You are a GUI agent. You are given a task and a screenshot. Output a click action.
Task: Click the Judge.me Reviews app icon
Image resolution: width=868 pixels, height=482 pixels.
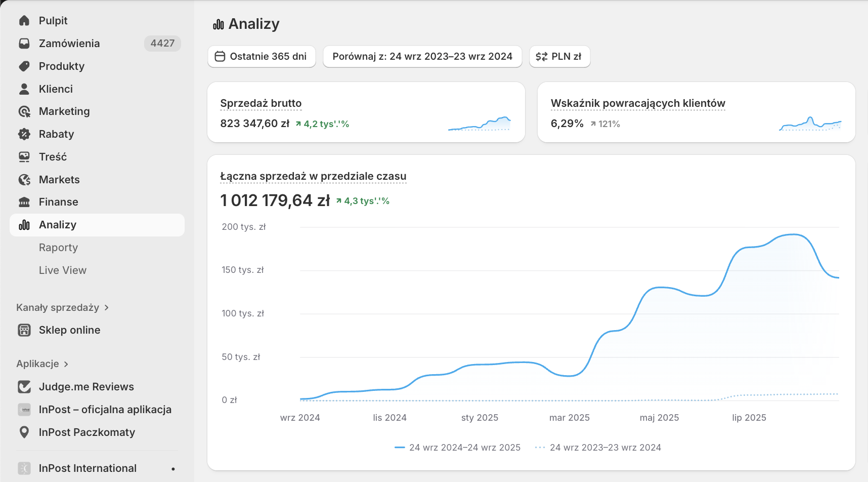24,387
